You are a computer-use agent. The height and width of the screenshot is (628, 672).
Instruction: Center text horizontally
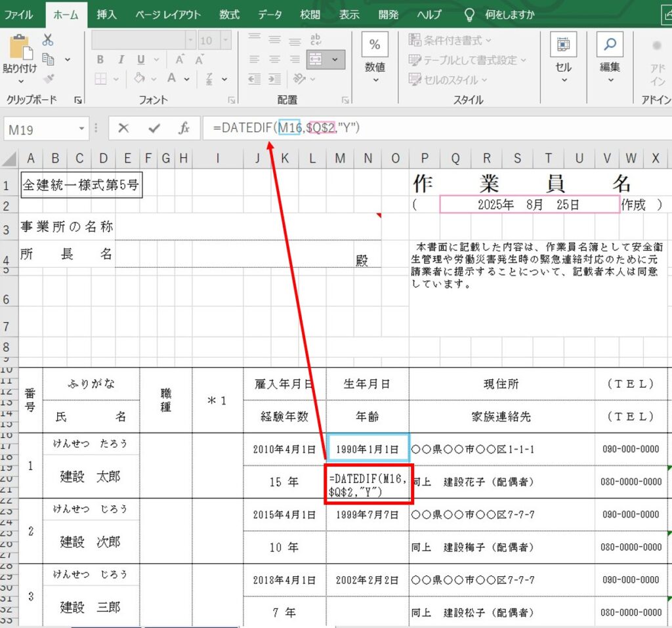pos(275,59)
